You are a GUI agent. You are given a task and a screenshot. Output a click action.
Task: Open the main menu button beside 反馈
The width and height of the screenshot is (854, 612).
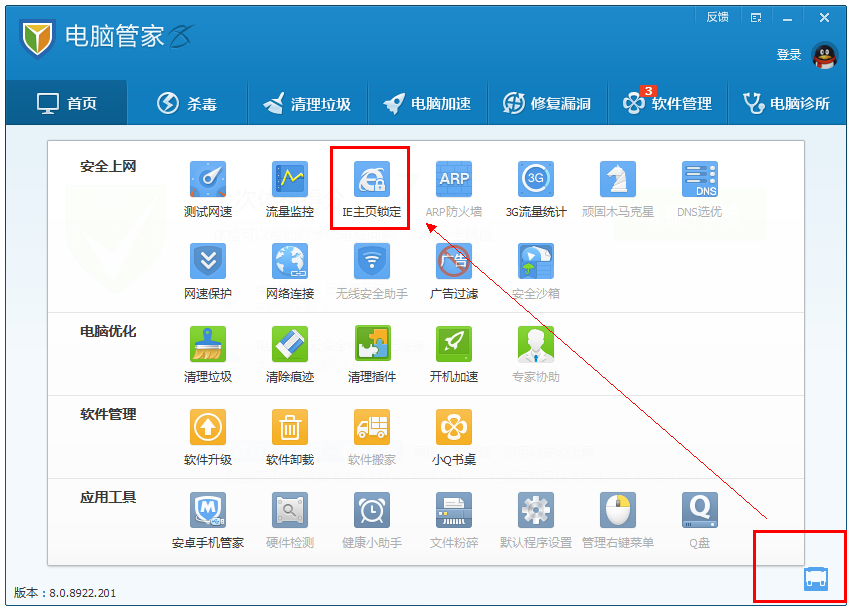[x=756, y=18]
